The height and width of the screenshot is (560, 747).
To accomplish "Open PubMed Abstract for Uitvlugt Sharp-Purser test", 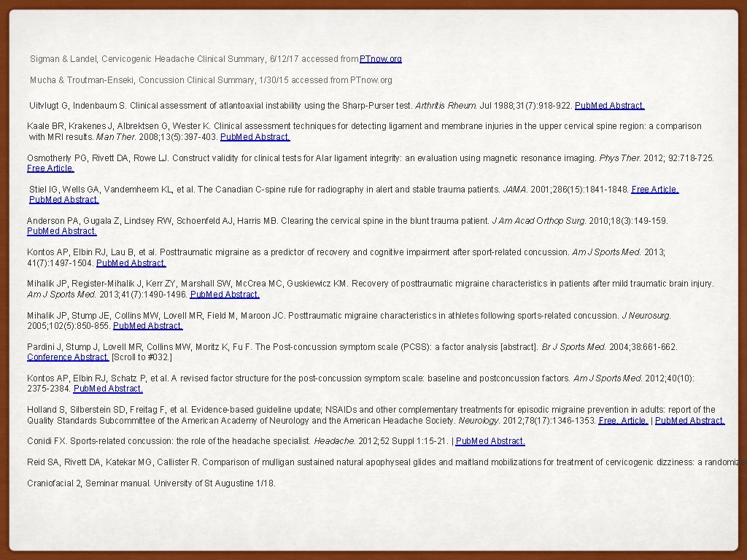I will point(609,106).
